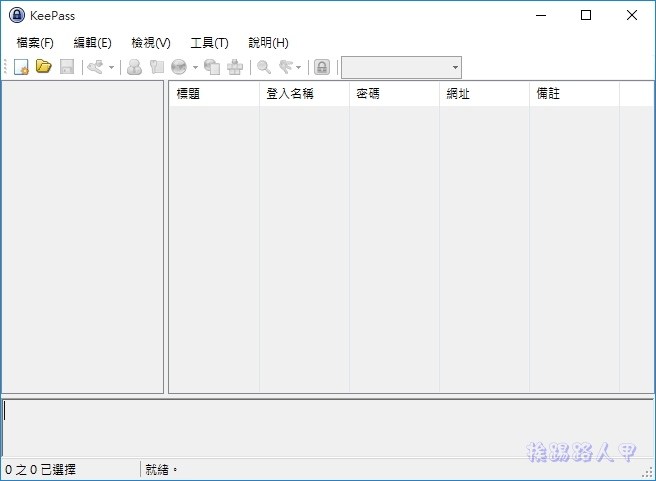Open the 編輯(E) menu
The image size is (656, 481).
92,43
